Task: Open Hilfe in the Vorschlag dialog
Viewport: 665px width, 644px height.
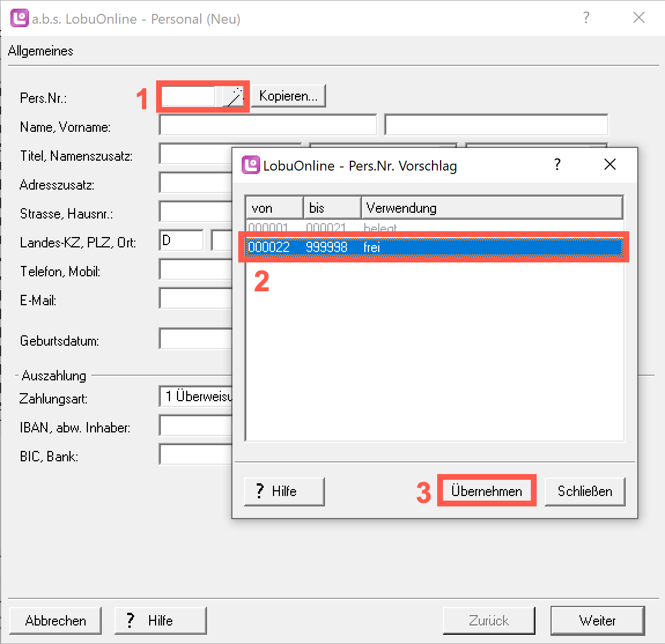Action: 284,491
